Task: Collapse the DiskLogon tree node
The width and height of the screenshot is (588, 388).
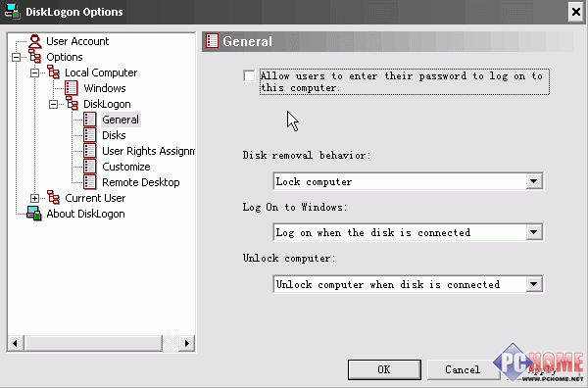Action: pos(53,104)
